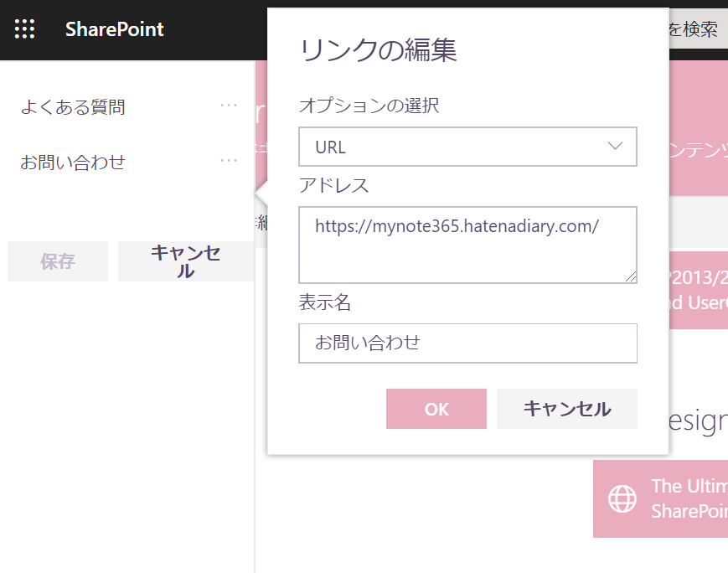Viewport: 728px width, 573px height.
Task: Open ellipsis menu for よくある質問 link
Action: tap(229, 106)
